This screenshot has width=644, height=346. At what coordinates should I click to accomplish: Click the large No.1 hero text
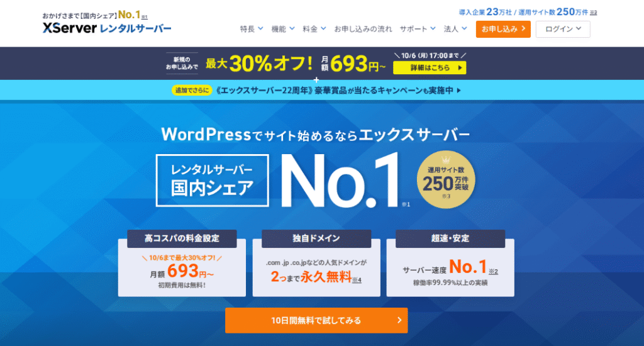(340, 180)
